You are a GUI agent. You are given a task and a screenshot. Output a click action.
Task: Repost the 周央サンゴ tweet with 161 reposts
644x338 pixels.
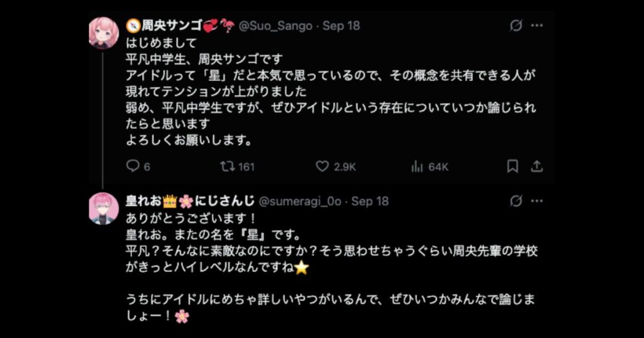227,166
